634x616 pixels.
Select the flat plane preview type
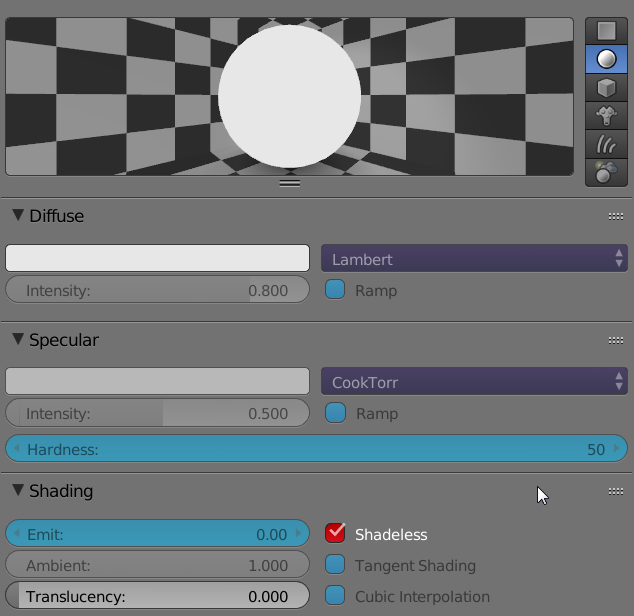(606, 31)
